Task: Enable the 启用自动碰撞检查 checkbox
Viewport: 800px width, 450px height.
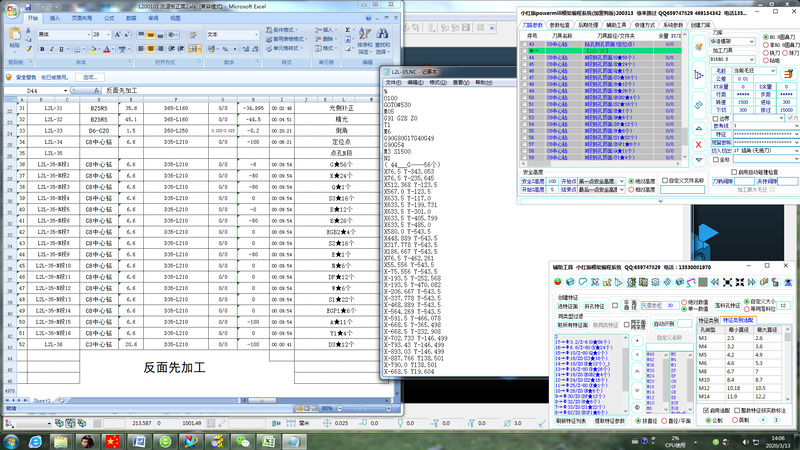Action: (734, 172)
